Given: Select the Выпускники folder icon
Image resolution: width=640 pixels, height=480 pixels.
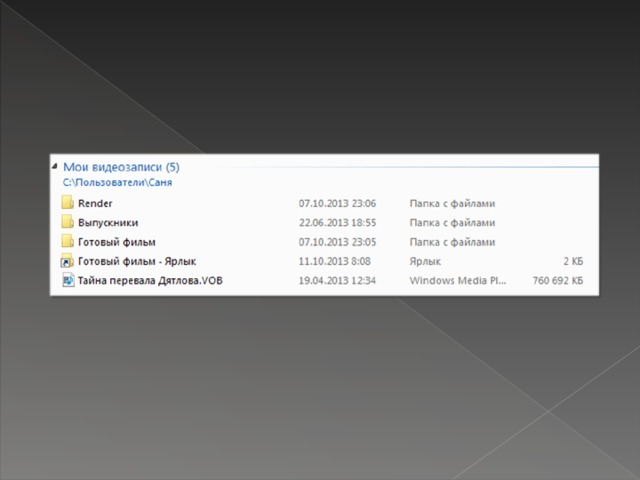Looking at the screenshot, I should click(x=67, y=222).
